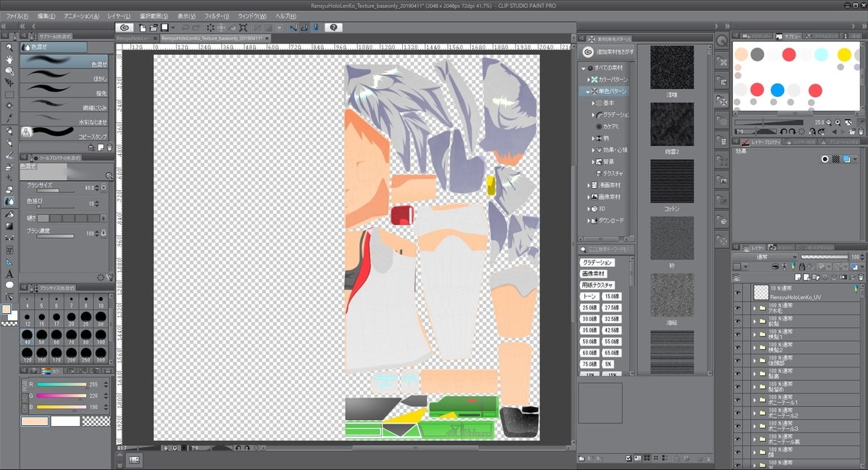Hide the 横髪2 layer folder
The height and width of the screenshot is (470, 868).
pos(738,347)
